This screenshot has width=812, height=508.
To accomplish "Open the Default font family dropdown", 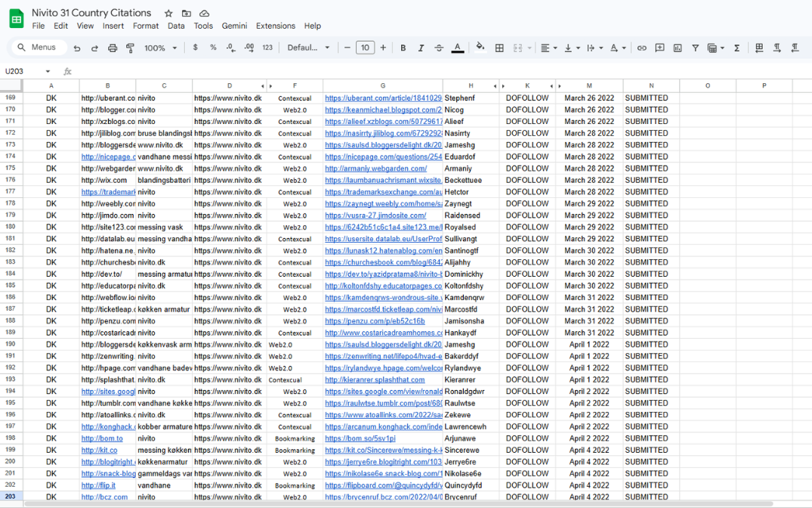I will coord(308,48).
